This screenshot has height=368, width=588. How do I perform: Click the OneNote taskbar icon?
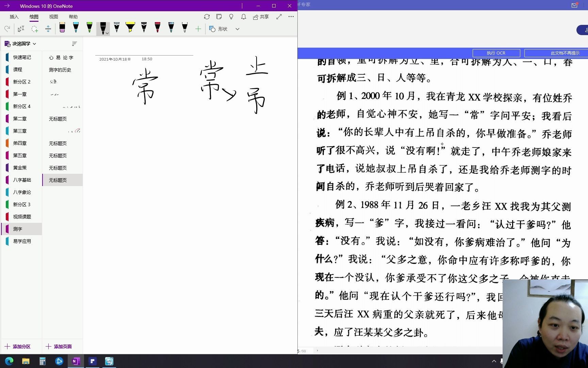tap(76, 361)
